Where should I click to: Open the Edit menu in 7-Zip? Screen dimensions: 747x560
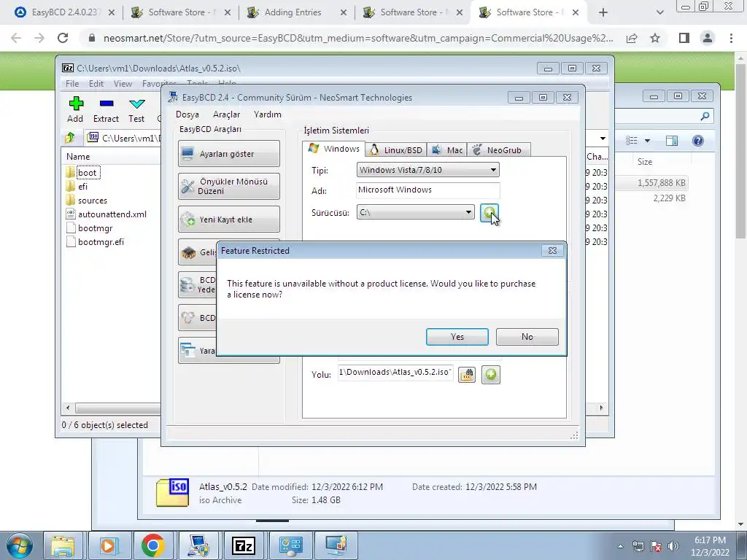[96, 84]
